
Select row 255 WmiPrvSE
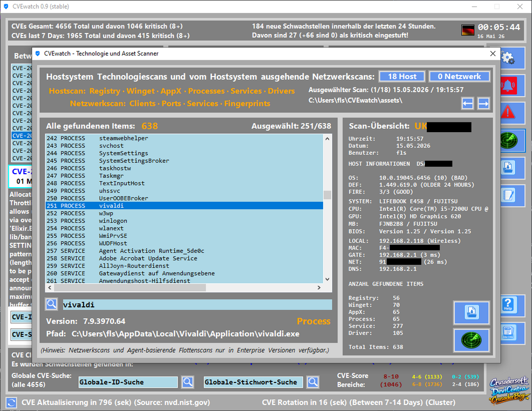click(184, 236)
